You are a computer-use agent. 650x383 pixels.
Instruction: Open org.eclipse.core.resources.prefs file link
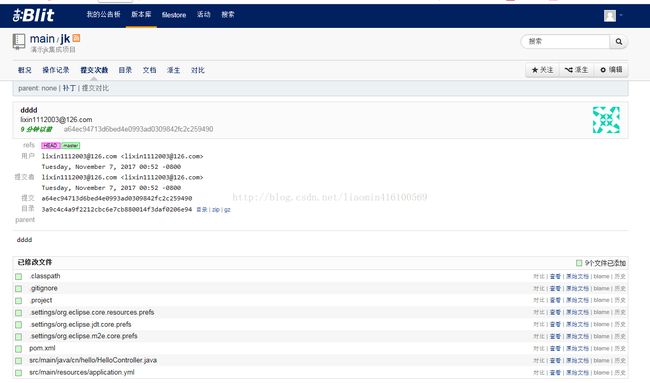click(x=92, y=312)
